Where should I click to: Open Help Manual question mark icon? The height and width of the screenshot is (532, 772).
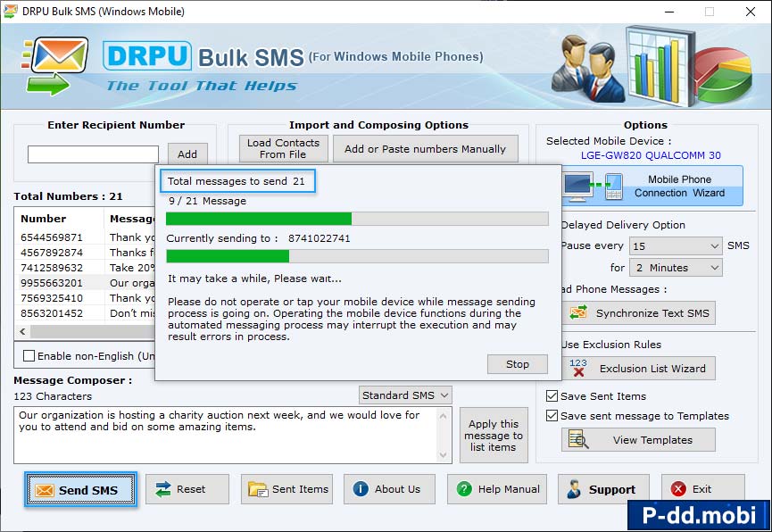coord(464,489)
